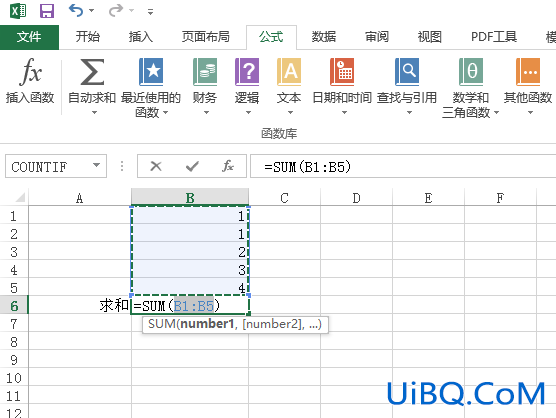Open the 日期和时间 functions icon

point(342,72)
